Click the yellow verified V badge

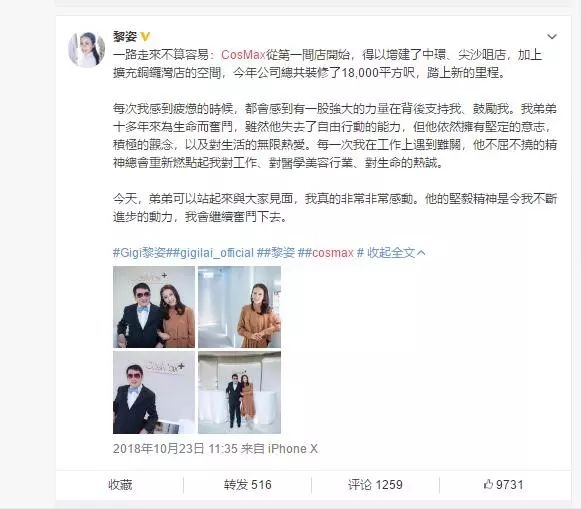145,36
